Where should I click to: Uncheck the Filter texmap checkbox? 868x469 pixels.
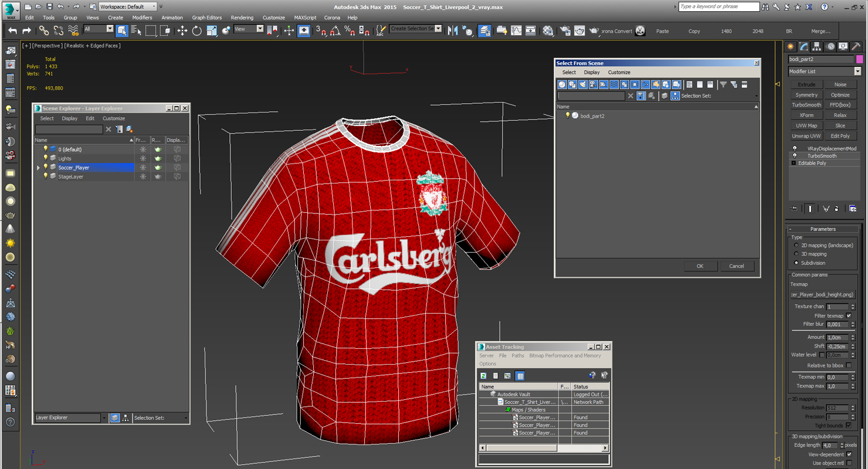849,315
